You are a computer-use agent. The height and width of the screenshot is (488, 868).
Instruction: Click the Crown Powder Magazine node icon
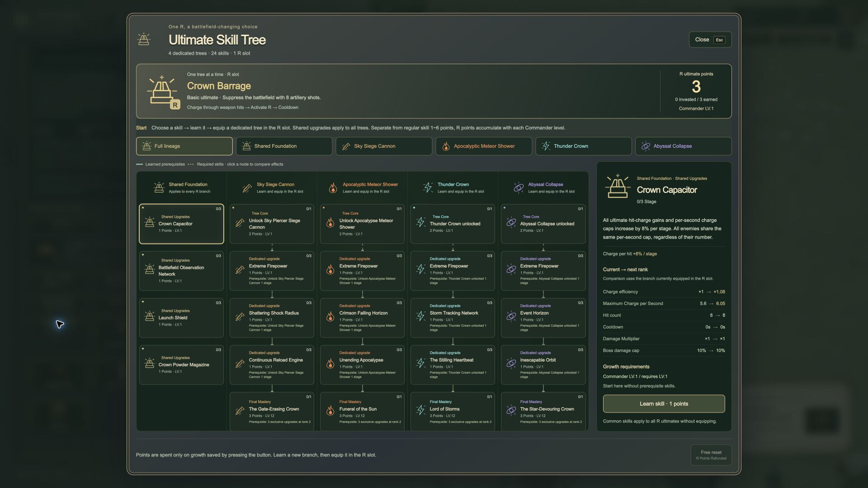[150, 363]
